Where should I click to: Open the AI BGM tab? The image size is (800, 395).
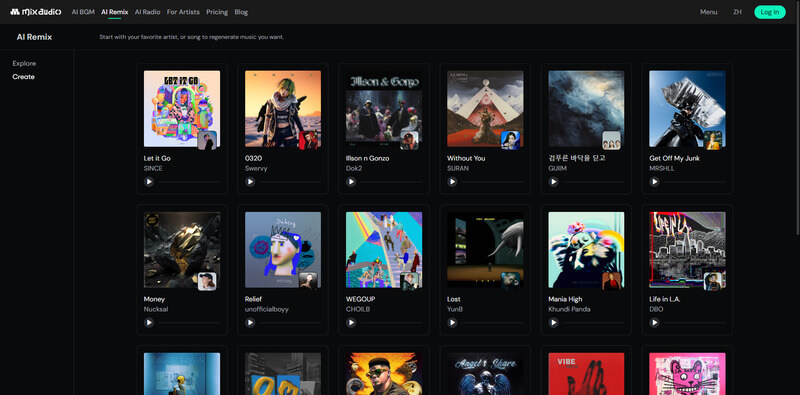click(x=83, y=12)
